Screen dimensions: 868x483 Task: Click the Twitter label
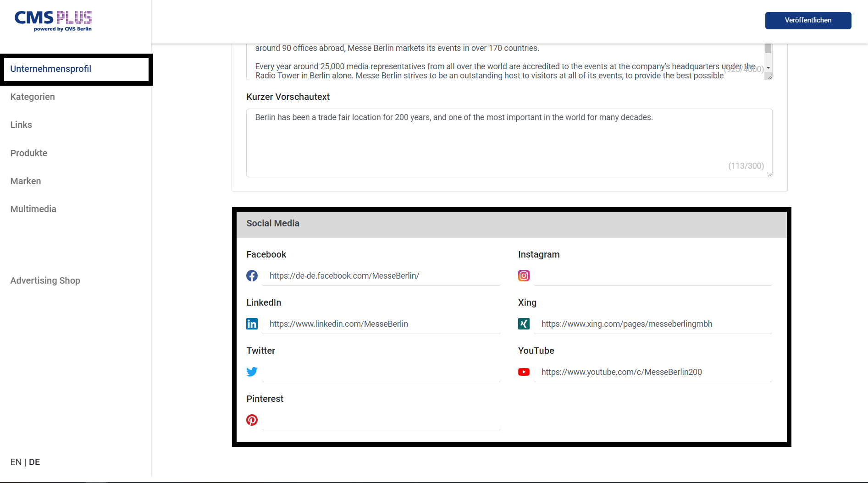pyautogui.click(x=260, y=351)
